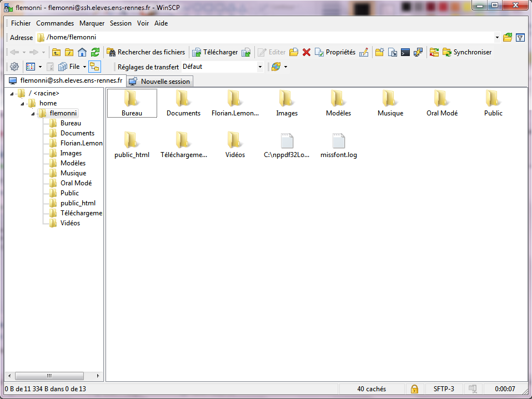Click the rename icon with pencil
Viewport: 532px width, 399px height.
click(364, 52)
